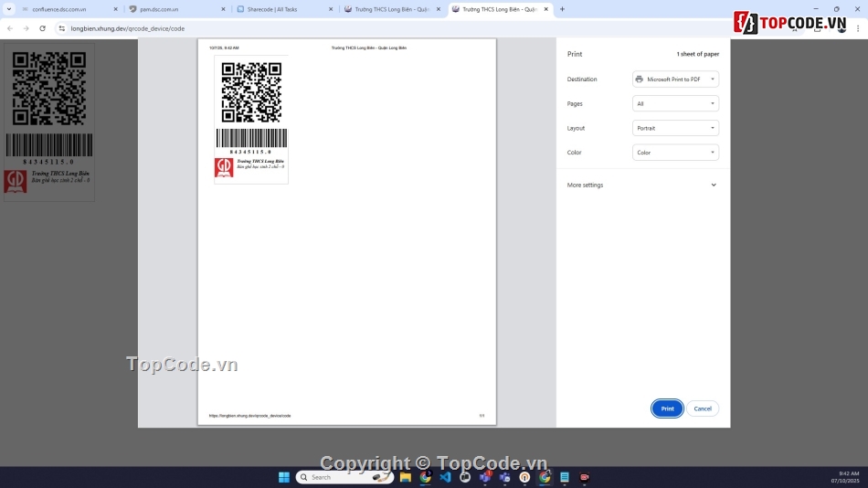Cancel the print dialog
The height and width of the screenshot is (488, 868).
pyautogui.click(x=703, y=408)
